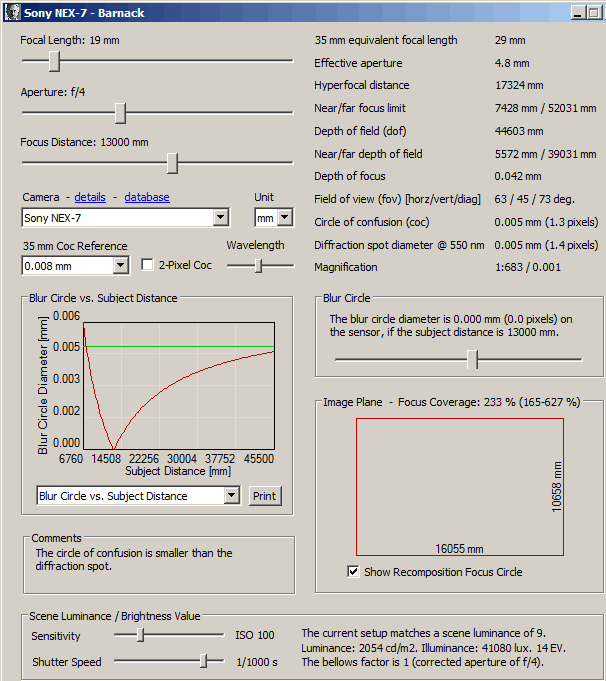Click the ISO 100 sensitivity value
Viewport: 606px width, 681px height.
pyautogui.click(x=255, y=635)
